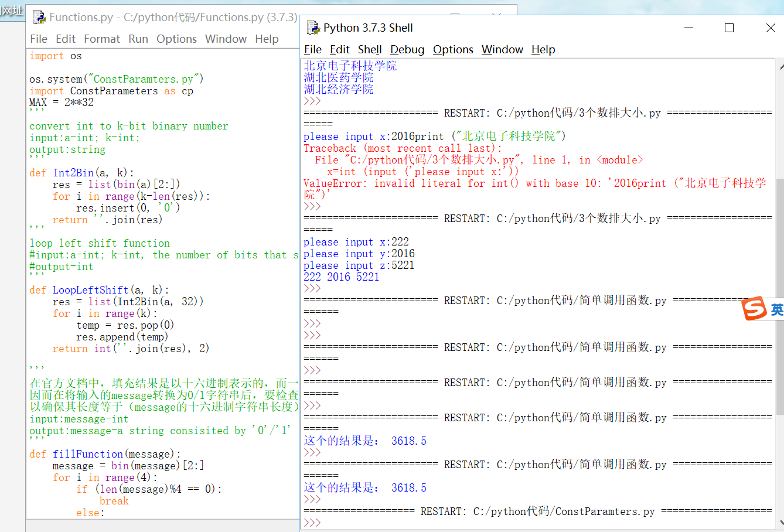Open Edit menu in the Functions.py editor
784x532 pixels.
click(66, 39)
